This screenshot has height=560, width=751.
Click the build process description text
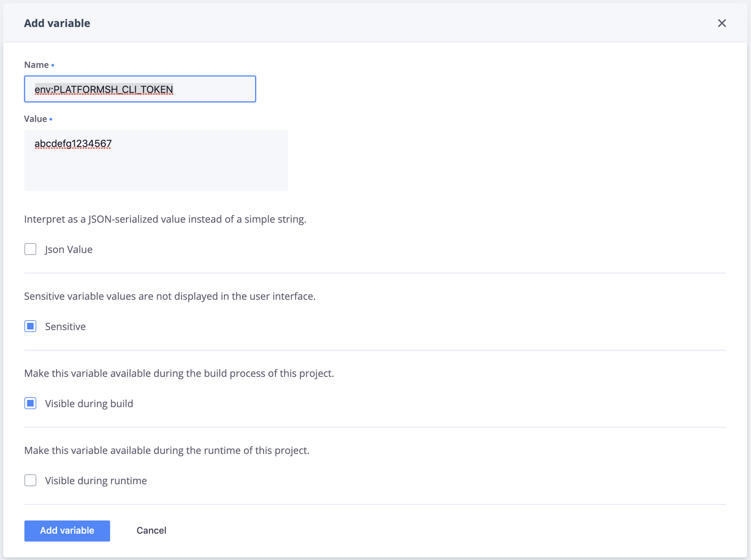click(179, 373)
